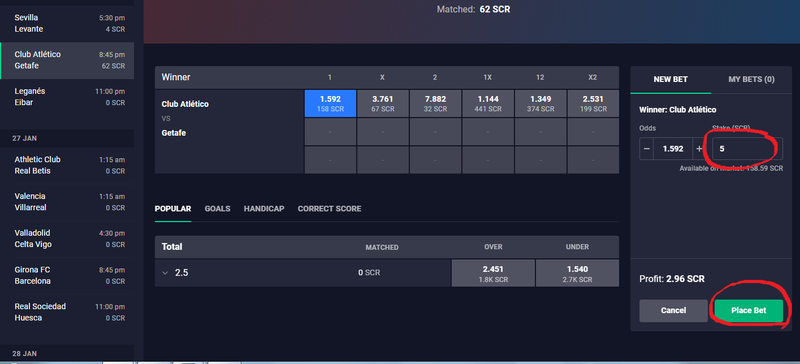Image resolution: width=800 pixels, height=364 pixels.
Task: Increase odds with the plus button
Action: pyautogui.click(x=699, y=149)
